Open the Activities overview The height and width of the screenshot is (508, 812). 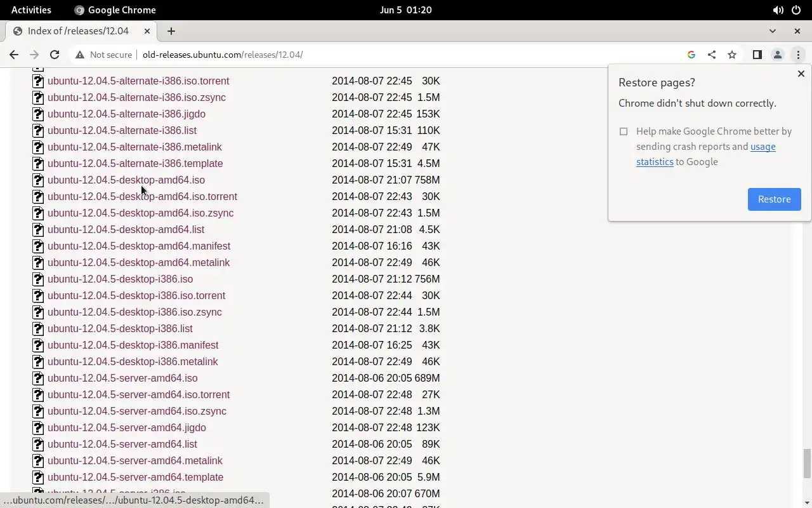tap(31, 10)
